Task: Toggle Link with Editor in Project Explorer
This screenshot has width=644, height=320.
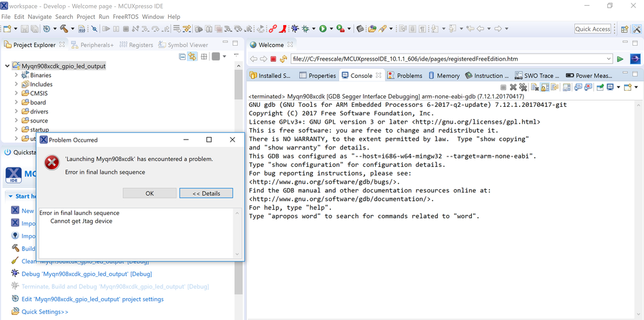Action: pyautogui.click(x=192, y=57)
